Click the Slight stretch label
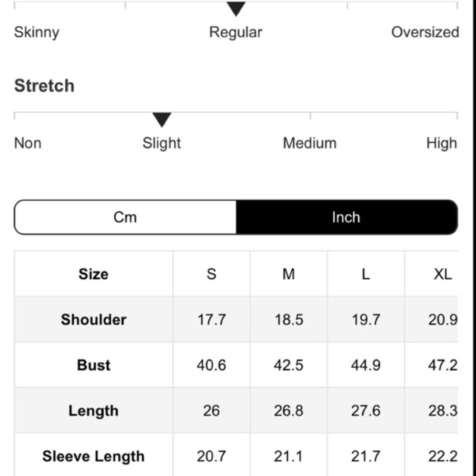 point(161,143)
